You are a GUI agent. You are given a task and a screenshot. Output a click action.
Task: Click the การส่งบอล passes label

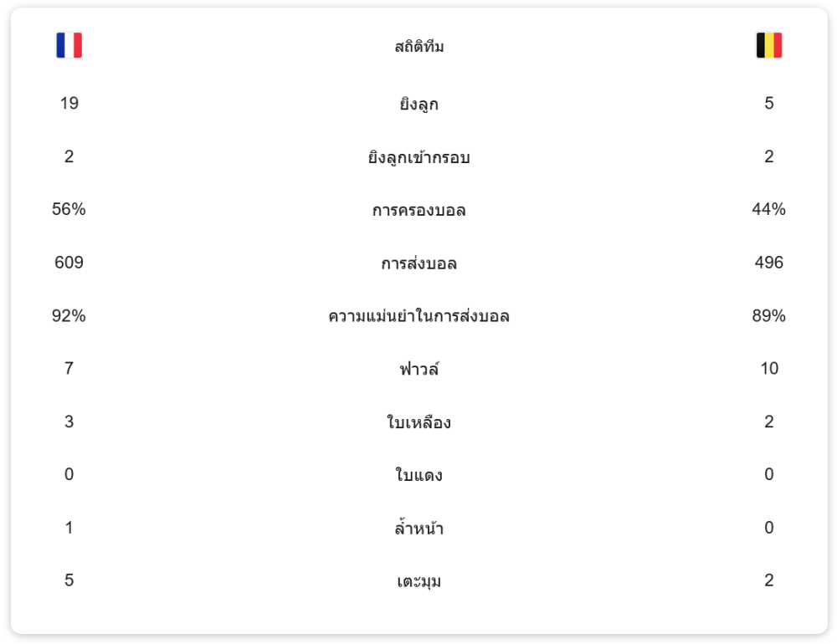418,263
